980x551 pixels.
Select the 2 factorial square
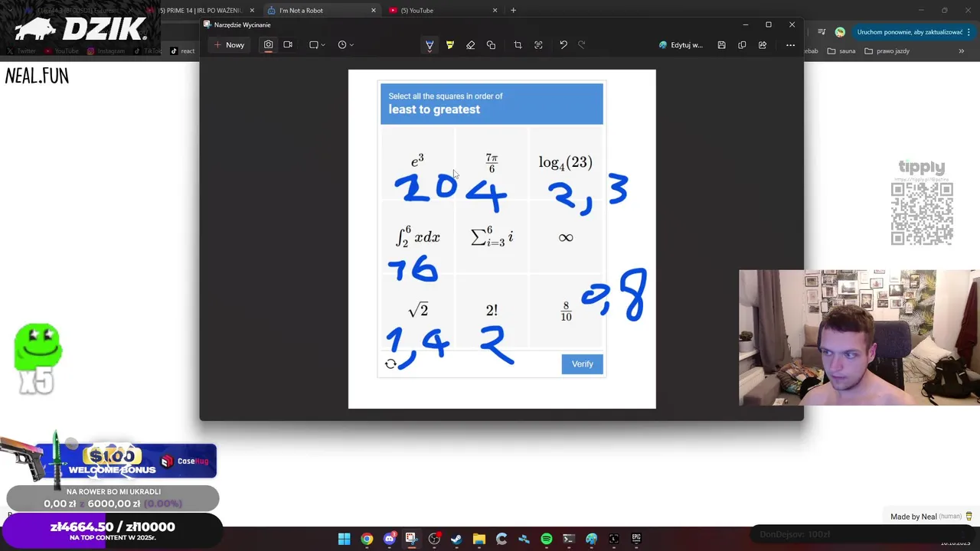[x=492, y=311]
